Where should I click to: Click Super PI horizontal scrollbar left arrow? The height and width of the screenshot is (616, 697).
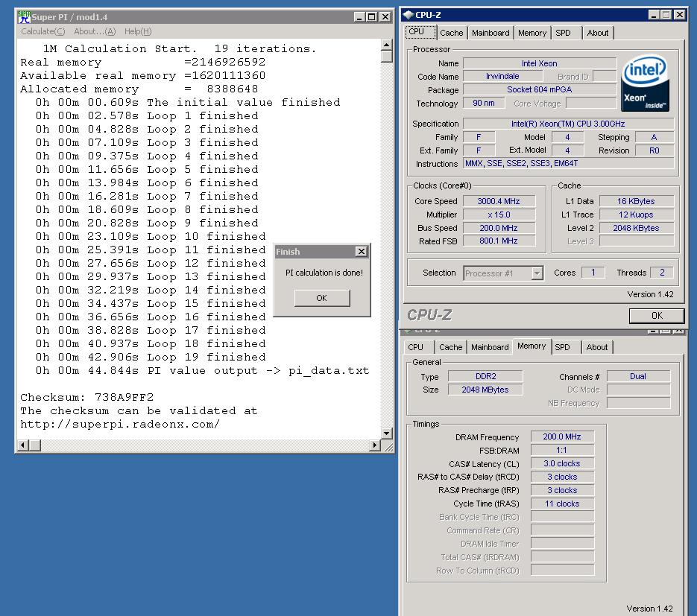[23, 445]
